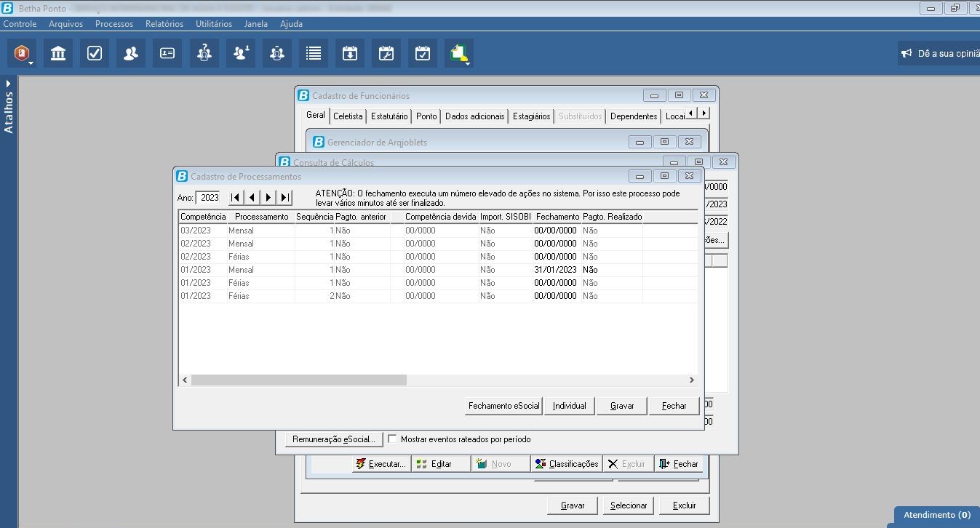The image size is (980, 528).
Task: Click the Selecionar button
Action: click(x=629, y=505)
